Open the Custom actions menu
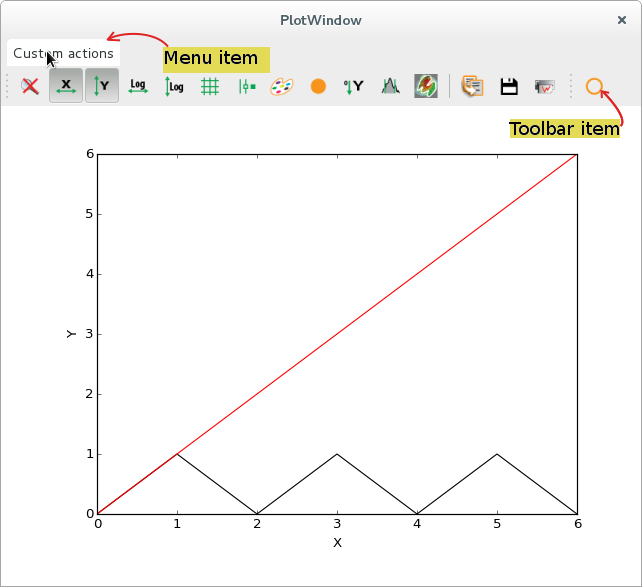The width and height of the screenshot is (642, 587). (x=63, y=53)
